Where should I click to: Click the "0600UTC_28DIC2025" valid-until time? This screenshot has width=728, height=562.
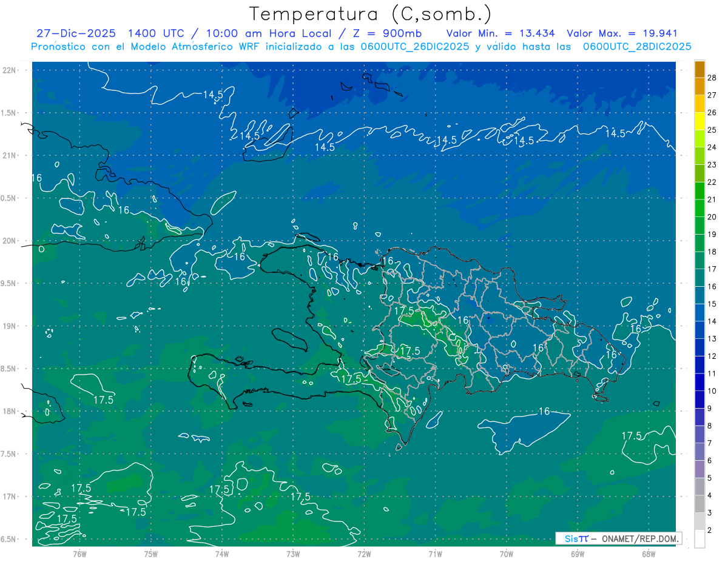coord(637,47)
